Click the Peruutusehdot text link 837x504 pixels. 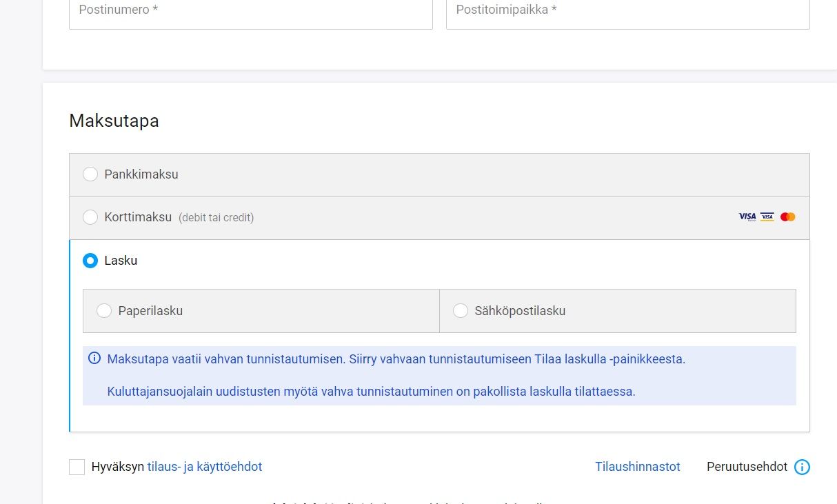tap(747, 467)
